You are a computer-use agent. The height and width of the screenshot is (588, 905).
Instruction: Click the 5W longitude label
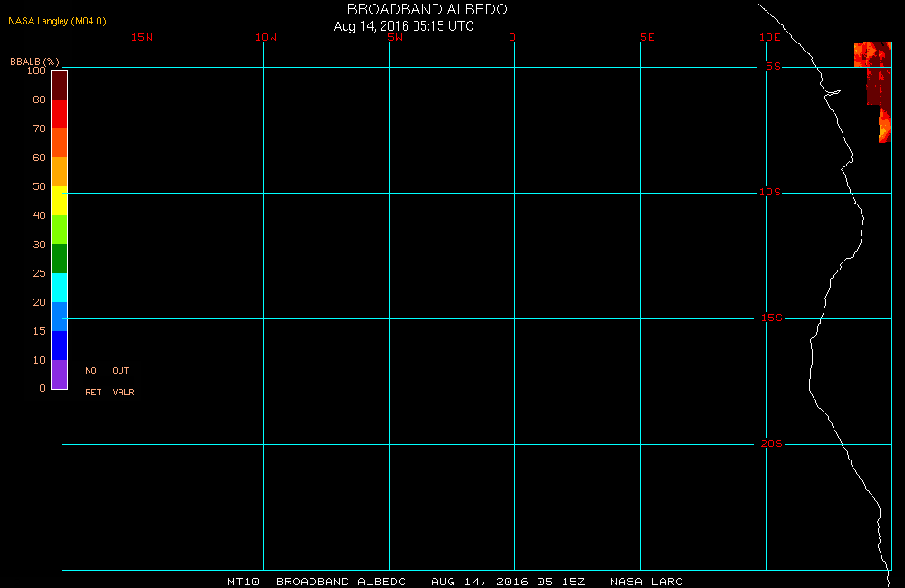click(x=395, y=37)
